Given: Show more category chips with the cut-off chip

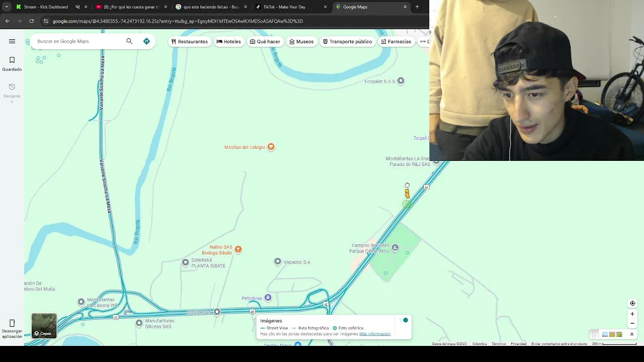Looking at the screenshot, I should [x=424, y=41].
